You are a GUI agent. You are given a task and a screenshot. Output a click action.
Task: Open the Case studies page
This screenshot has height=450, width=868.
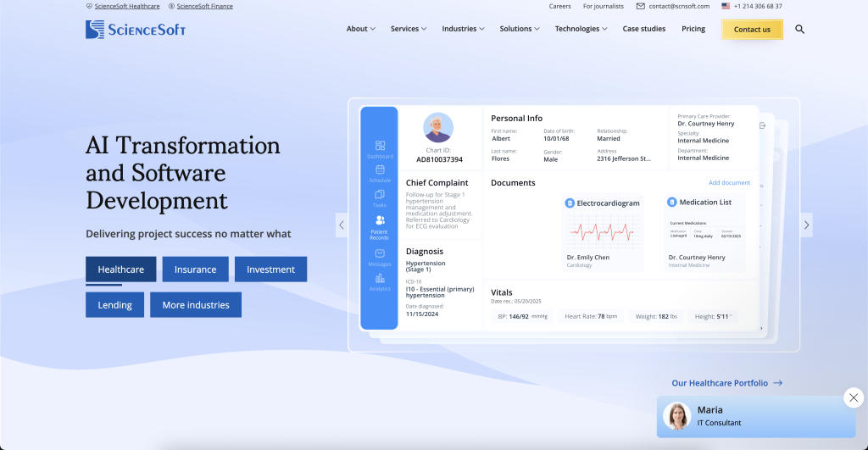(644, 29)
